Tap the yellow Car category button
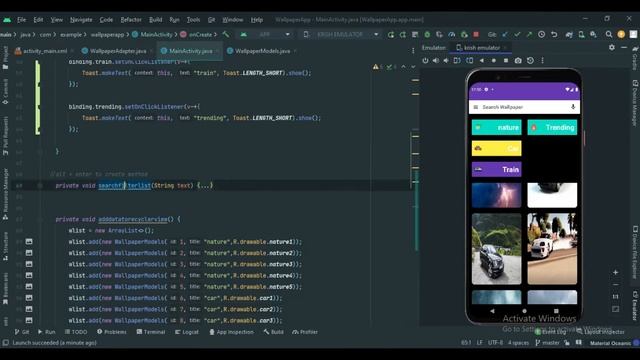This screenshot has height=360, width=640. tap(496, 149)
